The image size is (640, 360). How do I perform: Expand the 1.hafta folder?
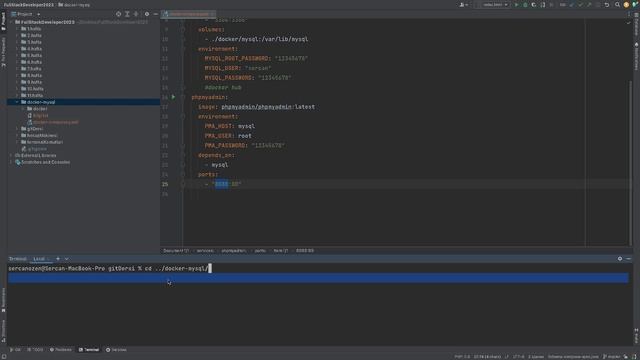pyautogui.click(x=17, y=29)
